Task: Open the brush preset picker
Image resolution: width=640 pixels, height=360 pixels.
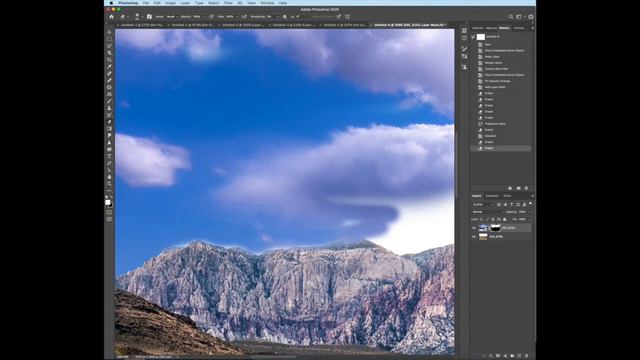Action: point(138,17)
